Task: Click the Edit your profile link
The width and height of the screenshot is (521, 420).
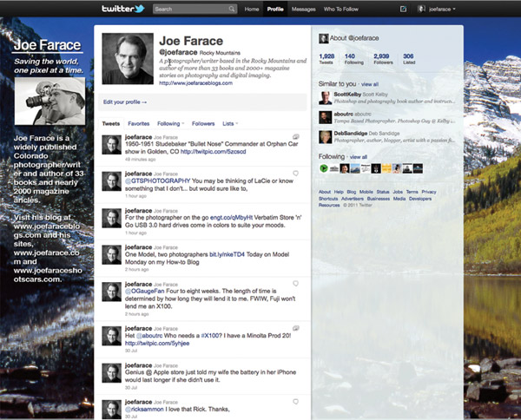Action: coord(125,102)
